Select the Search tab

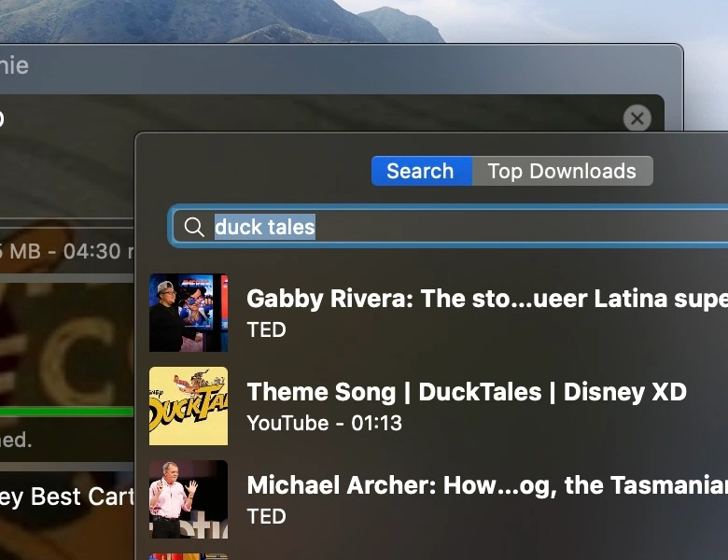420,171
